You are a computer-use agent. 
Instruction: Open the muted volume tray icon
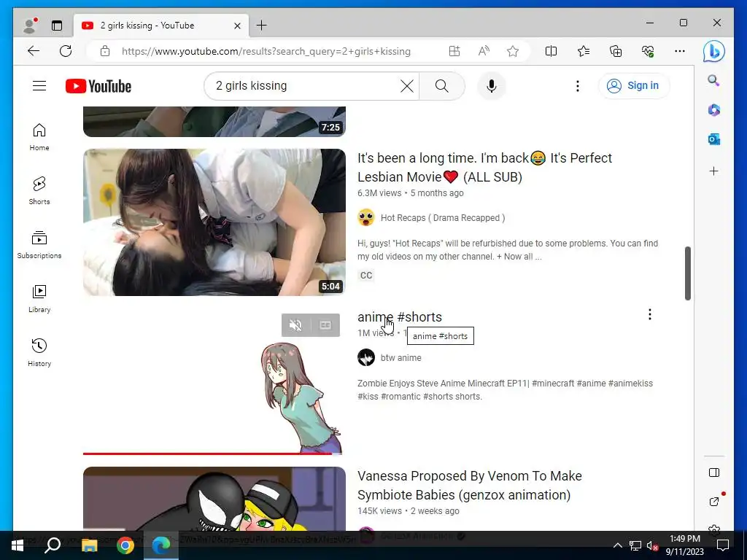[x=652, y=545]
